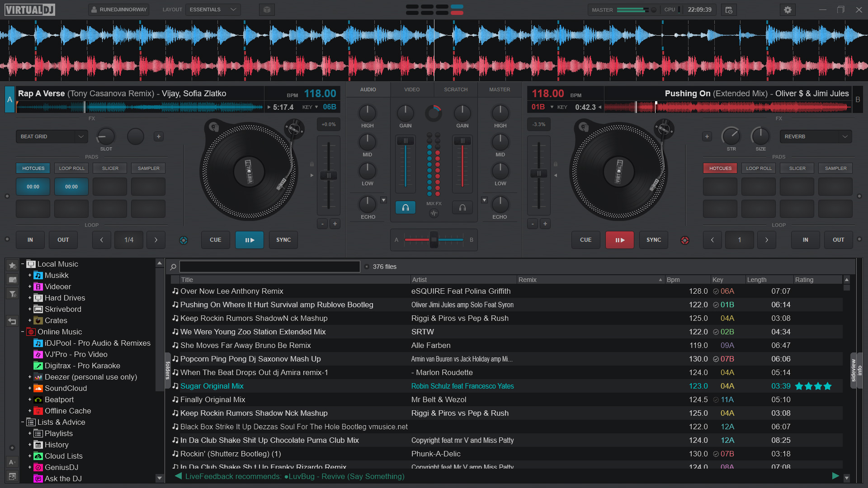Screen dimensions: 868x488
Task: Toggle play/pause on Deck A
Action: 249,239
